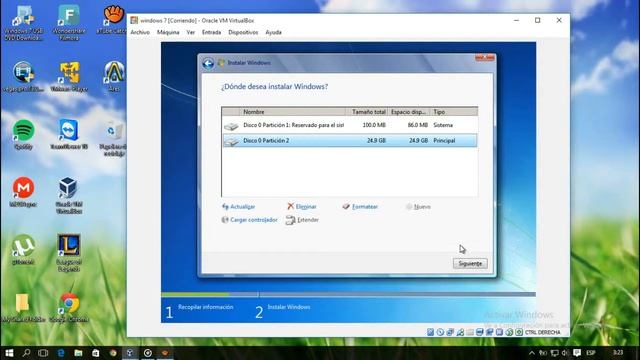Viewport: 640px width, 360px height.
Task: Open the Entrada menu
Action: (211, 32)
